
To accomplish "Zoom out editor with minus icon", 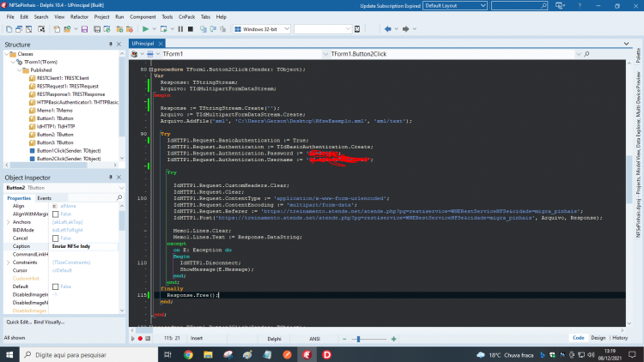I will click(344, 339).
